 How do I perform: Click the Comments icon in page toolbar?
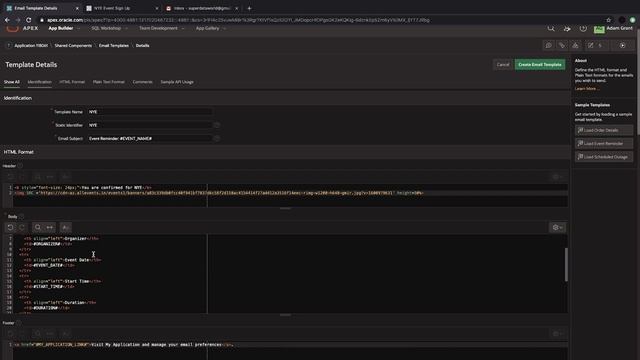pyautogui.click(x=549, y=45)
